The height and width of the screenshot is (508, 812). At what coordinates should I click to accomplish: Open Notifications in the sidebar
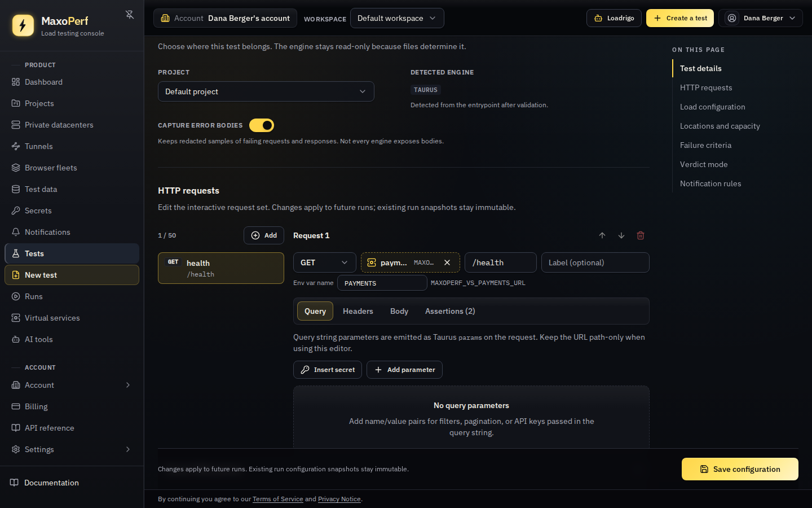[x=72, y=232]
